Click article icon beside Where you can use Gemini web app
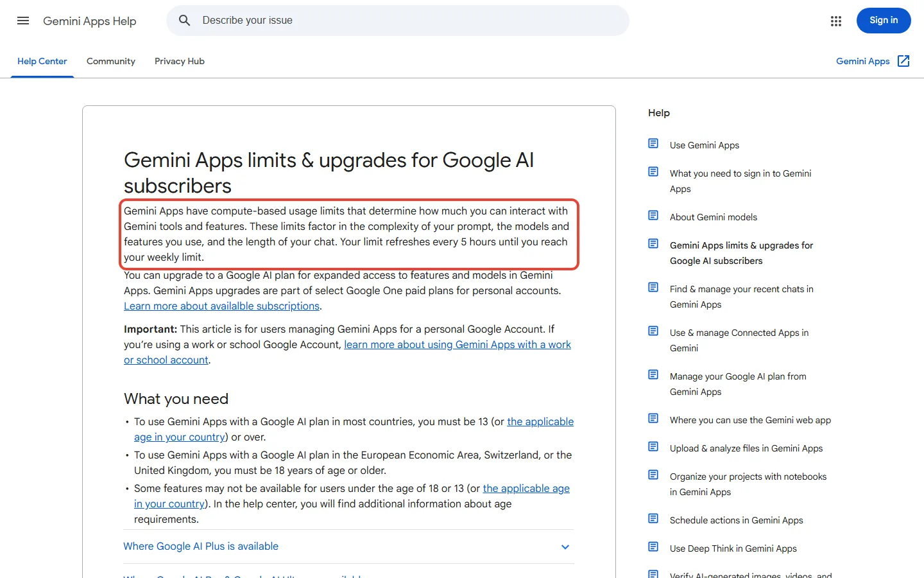This screenshot has width=924, height=578. [x=653, y=419]
